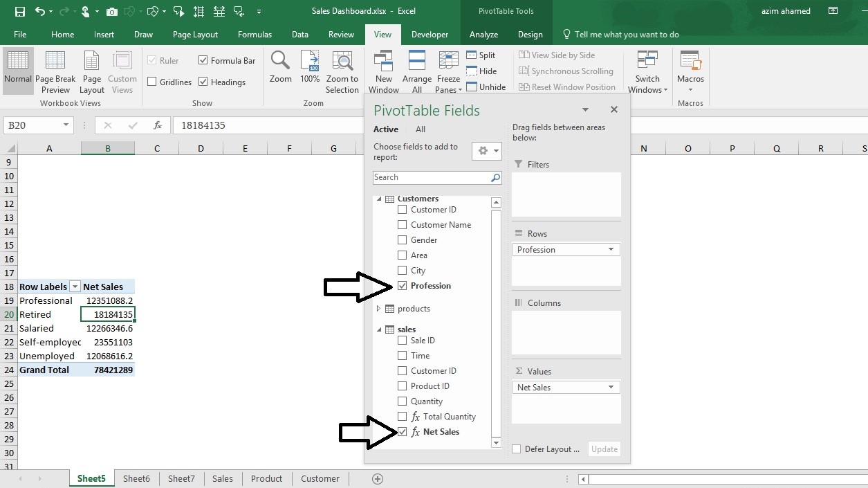Switch to the Formulas ribbon tab
The image size is (868, 488).
[x=255, y=35]
